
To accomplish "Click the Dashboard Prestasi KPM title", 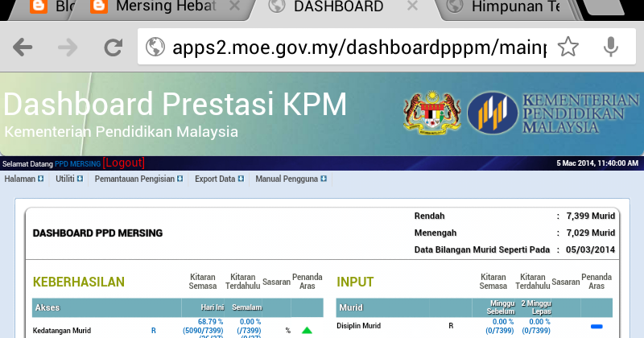I will 175,104.
